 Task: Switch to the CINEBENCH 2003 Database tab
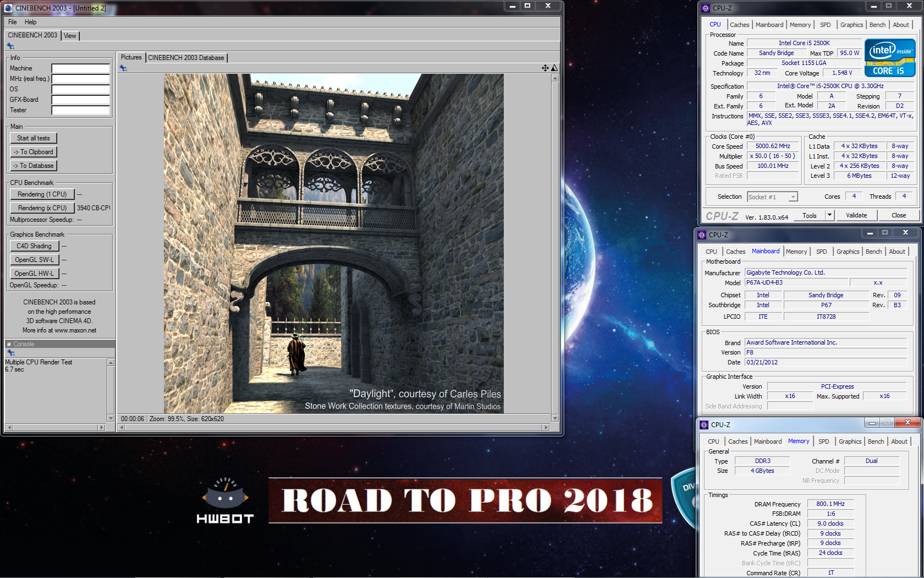pos(186,58)
